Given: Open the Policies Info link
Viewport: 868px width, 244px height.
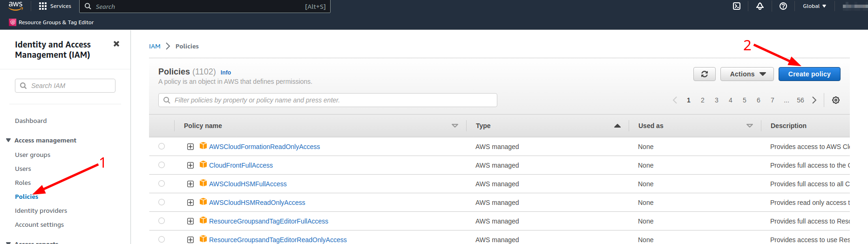Looking at the screenshot, I should (226, 73).
